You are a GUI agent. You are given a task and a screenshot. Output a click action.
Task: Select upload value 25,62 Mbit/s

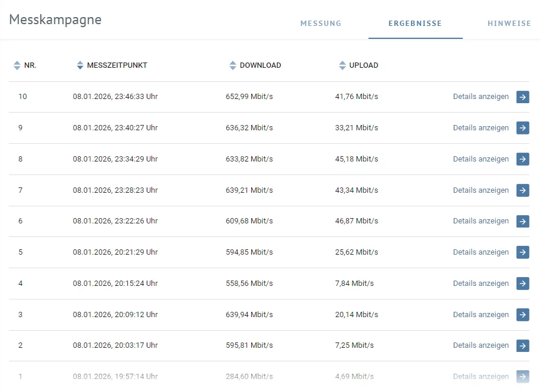357,252
